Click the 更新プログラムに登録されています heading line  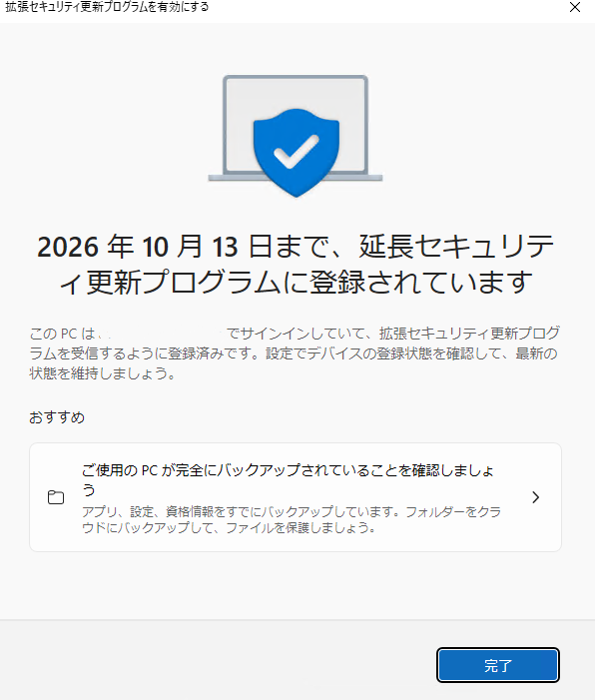(x=296, y=283)
